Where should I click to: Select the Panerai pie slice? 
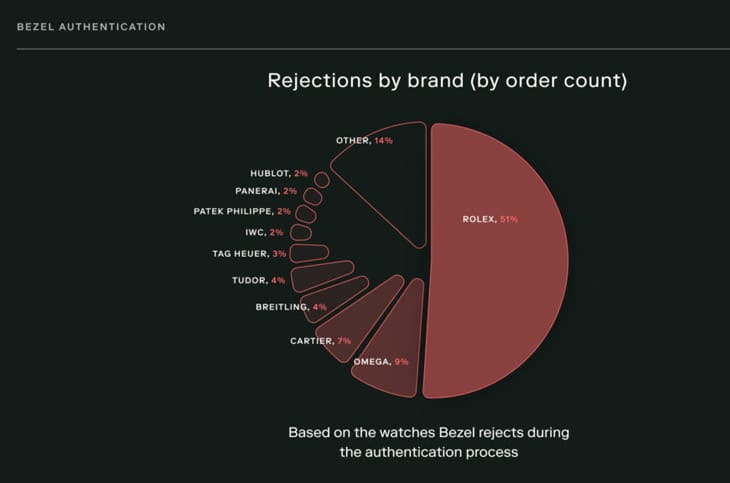[x=312, y=196]
